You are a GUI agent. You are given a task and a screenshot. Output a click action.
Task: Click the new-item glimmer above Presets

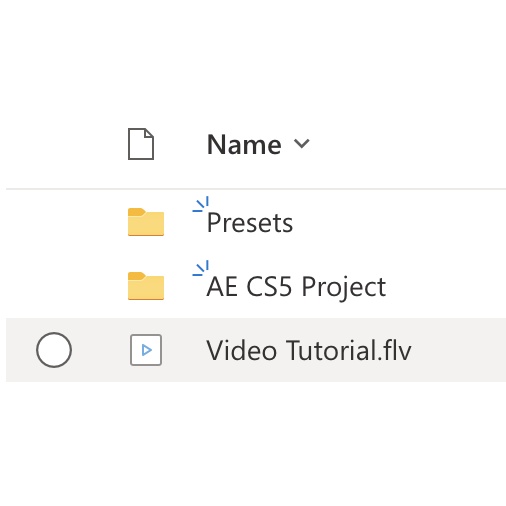coord(201,204)
